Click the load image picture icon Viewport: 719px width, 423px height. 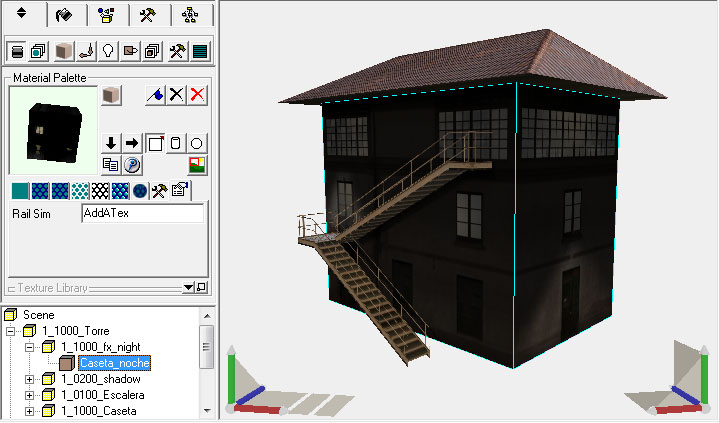[197, 164]
